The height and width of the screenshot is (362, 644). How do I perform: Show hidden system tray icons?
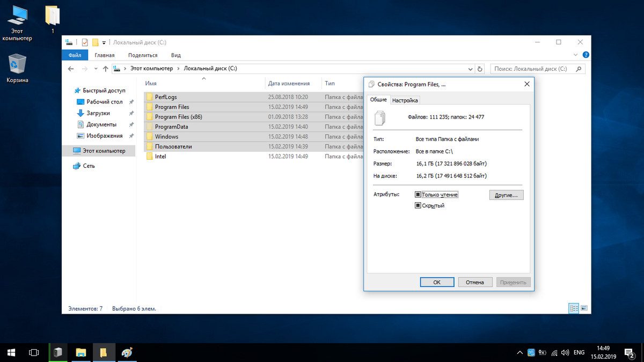(519, 352)
